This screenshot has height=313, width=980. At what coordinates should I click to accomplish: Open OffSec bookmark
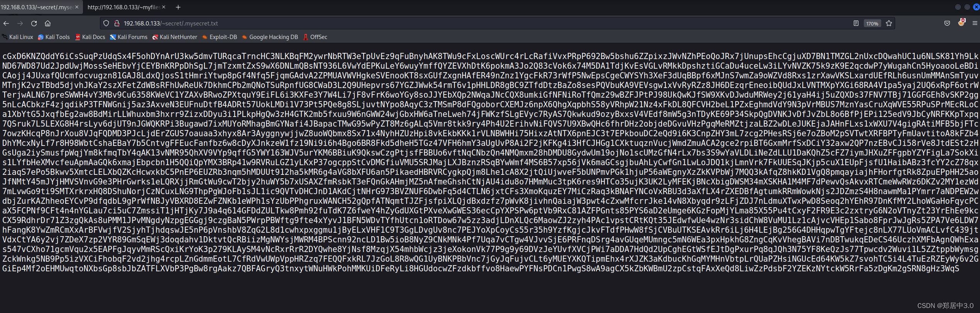pos(315,37)
